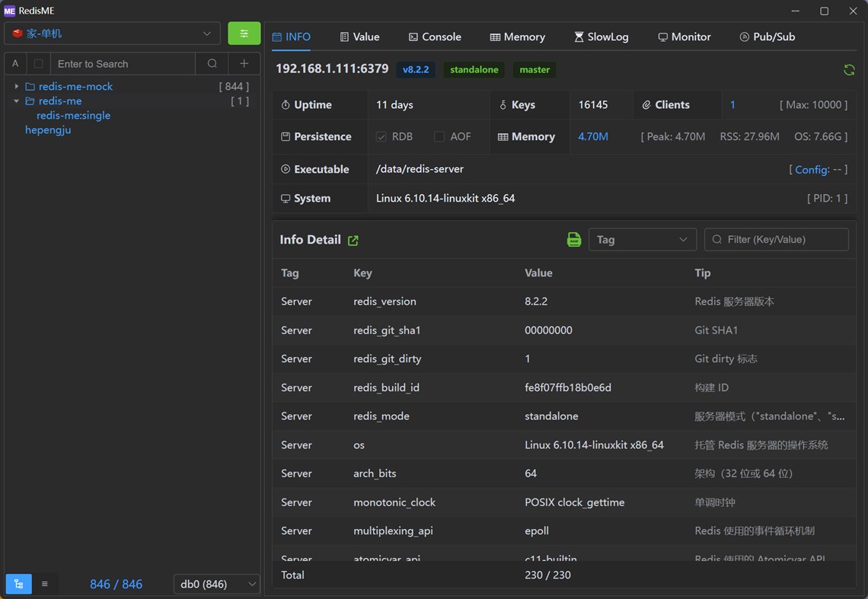
Task: Click the POSIX clock_gettime value cell
Action: (x=575, y=502)
